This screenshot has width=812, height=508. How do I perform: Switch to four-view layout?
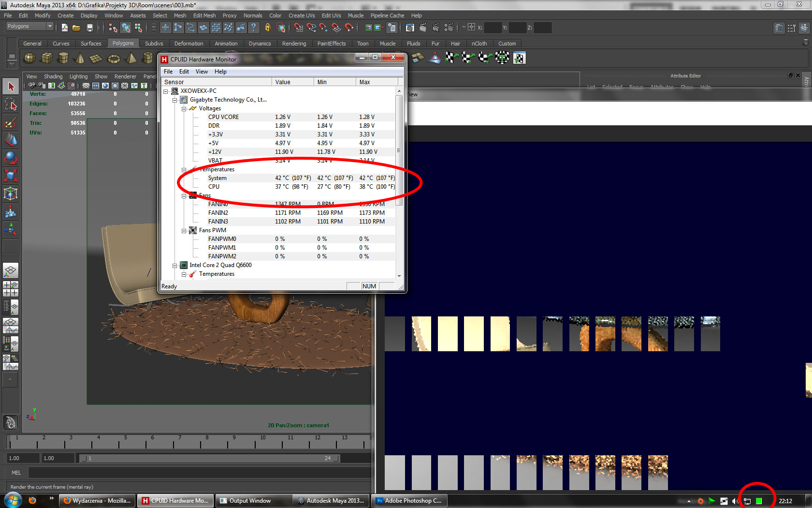pos(11,289)
